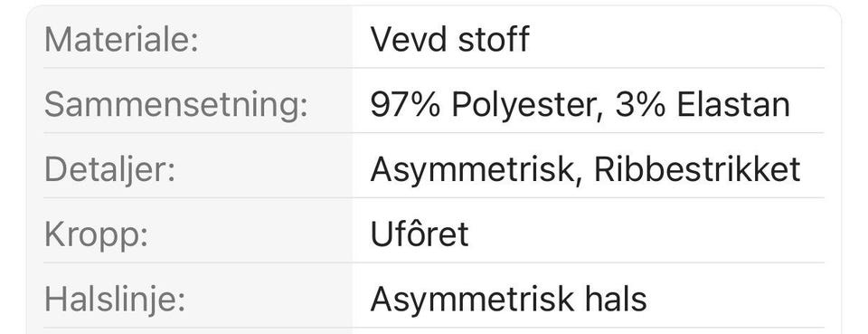Select the Kropp label
The image size is (868, 334).
coord(97,234)
